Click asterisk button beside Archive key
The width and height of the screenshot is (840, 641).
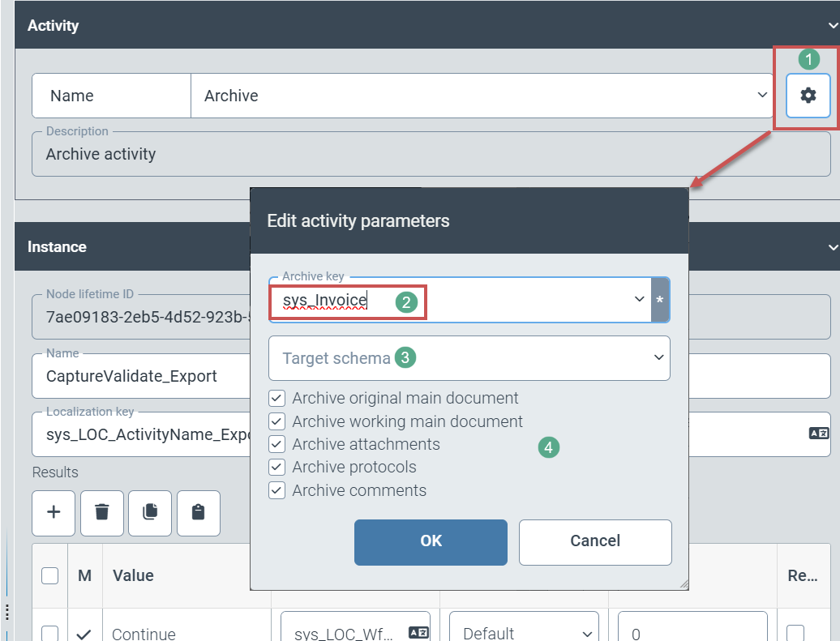(x=660, y=301)
